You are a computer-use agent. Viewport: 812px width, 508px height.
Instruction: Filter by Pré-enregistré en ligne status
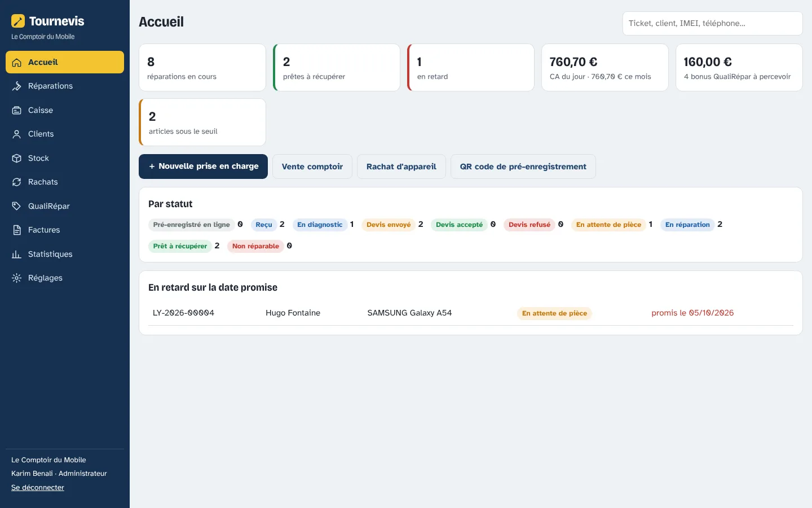point(192,225)
